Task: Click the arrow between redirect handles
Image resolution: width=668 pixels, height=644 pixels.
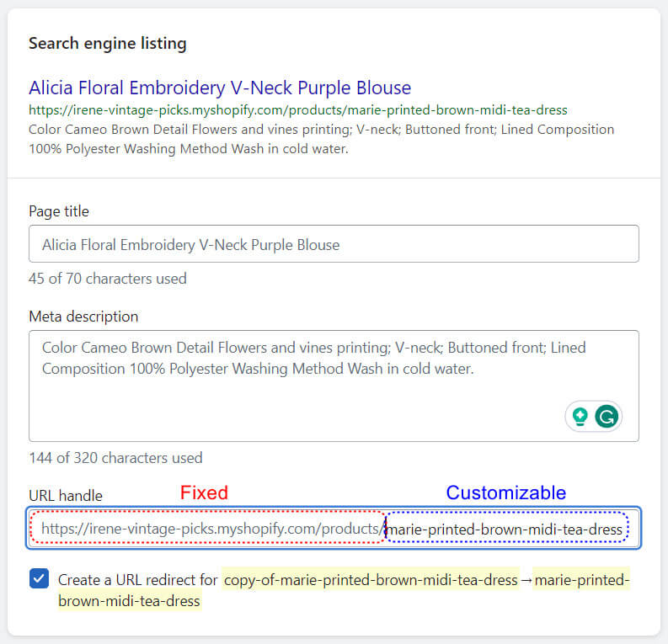Action: (526, 580)
